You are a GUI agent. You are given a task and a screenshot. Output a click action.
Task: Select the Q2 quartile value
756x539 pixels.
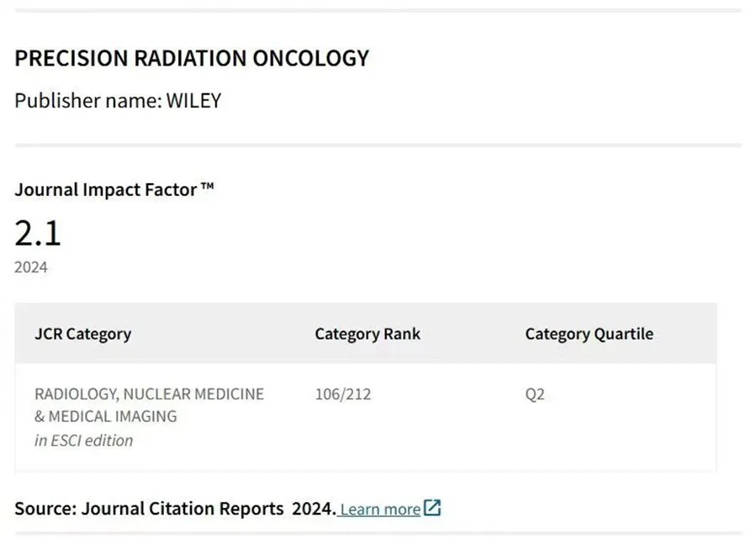click(535, 394)
